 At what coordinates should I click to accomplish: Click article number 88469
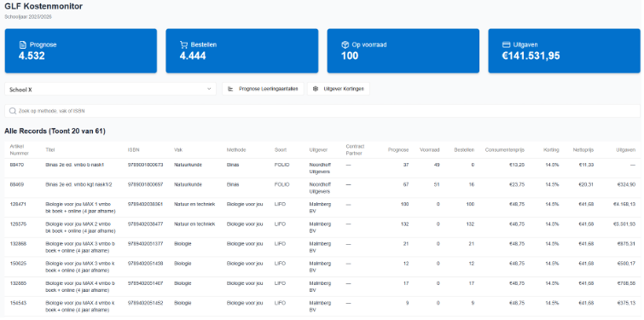(x=16, y=184)
